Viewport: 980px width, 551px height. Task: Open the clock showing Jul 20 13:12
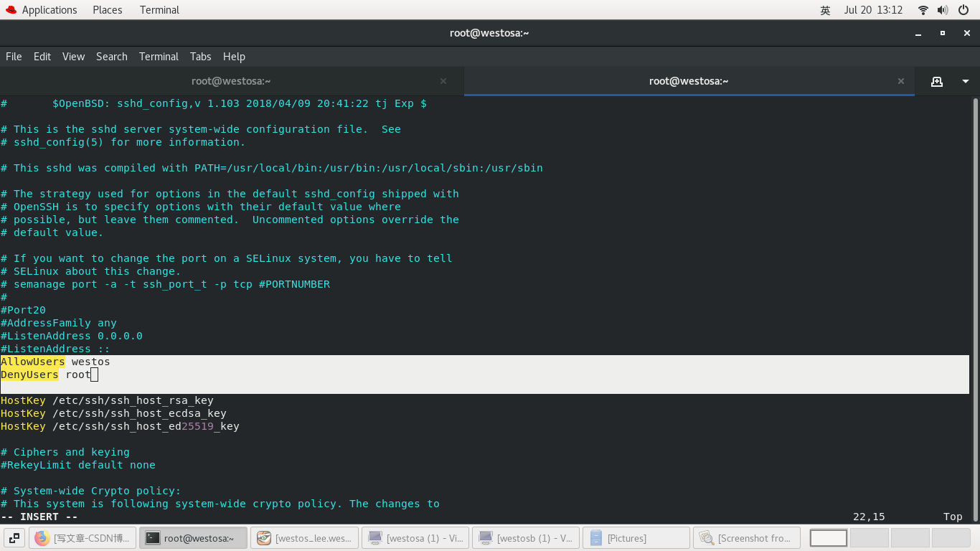click(x=873, y=10)
